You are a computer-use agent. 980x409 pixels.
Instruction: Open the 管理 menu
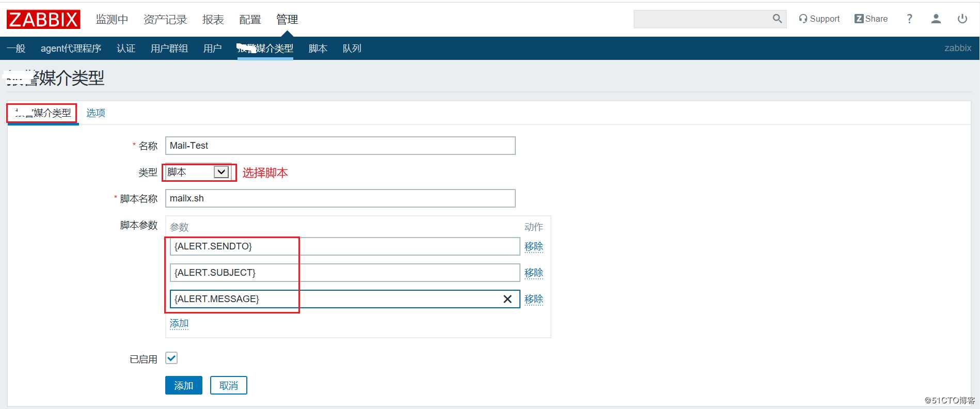click(287, 20)
